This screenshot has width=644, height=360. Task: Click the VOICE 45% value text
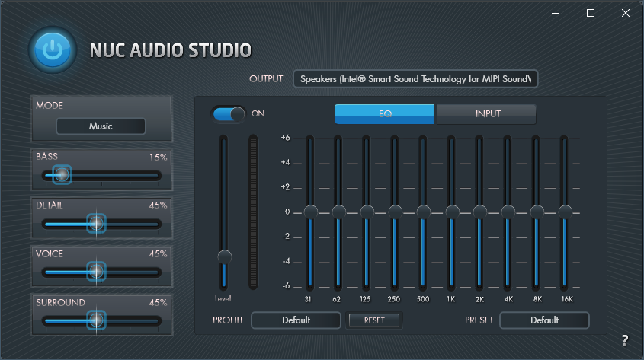158,253
